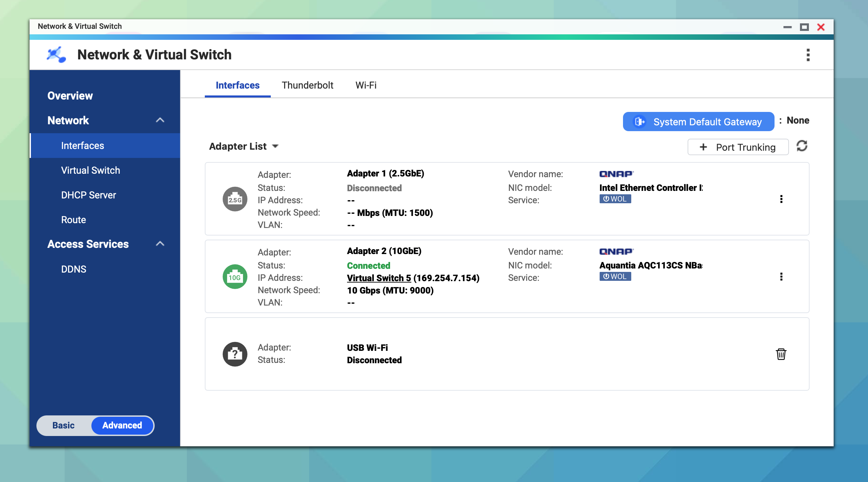Switch to Advanced mode
Viewport: 868px width, 482px height.
[122, 425]
